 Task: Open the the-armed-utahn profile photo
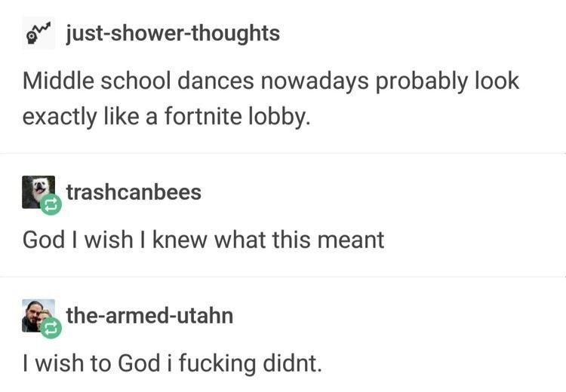click(x=38, y=315)
